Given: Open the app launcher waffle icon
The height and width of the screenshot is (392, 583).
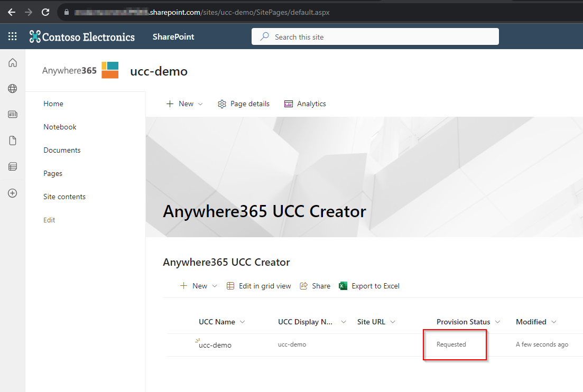Looking at the screenshot, I should pos(13,36).
